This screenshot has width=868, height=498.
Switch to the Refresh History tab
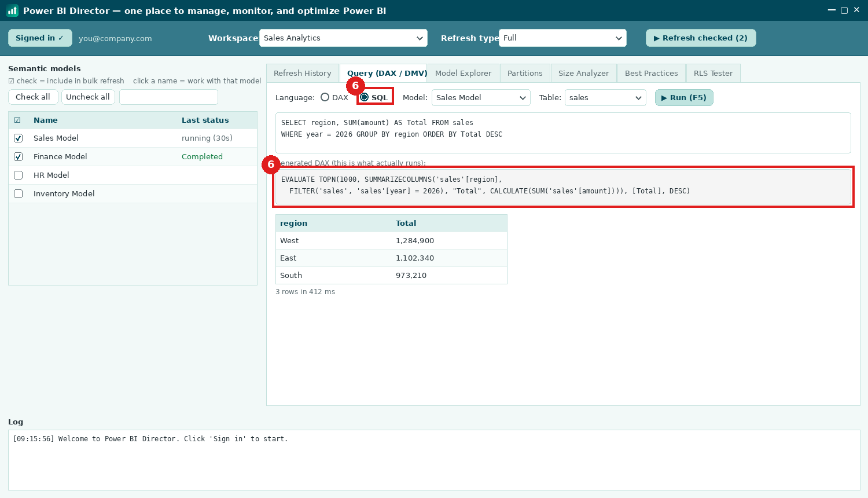click(x=303, y=73)
